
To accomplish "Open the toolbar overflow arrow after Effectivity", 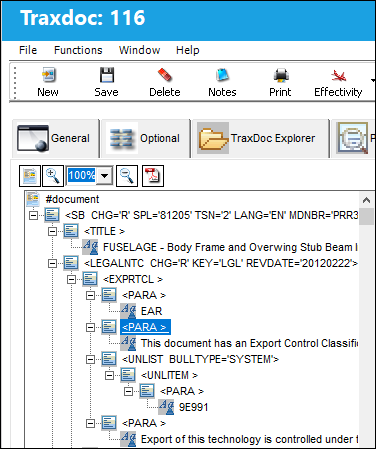I will click(x=373, y=80).
